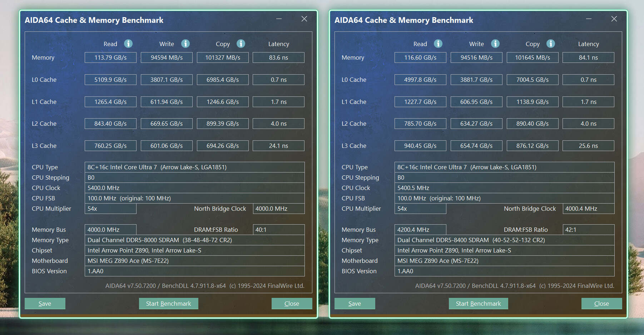644x335 pixels.
Task: Click the Copy info icon in right window
Action: (x=551, y=44)
